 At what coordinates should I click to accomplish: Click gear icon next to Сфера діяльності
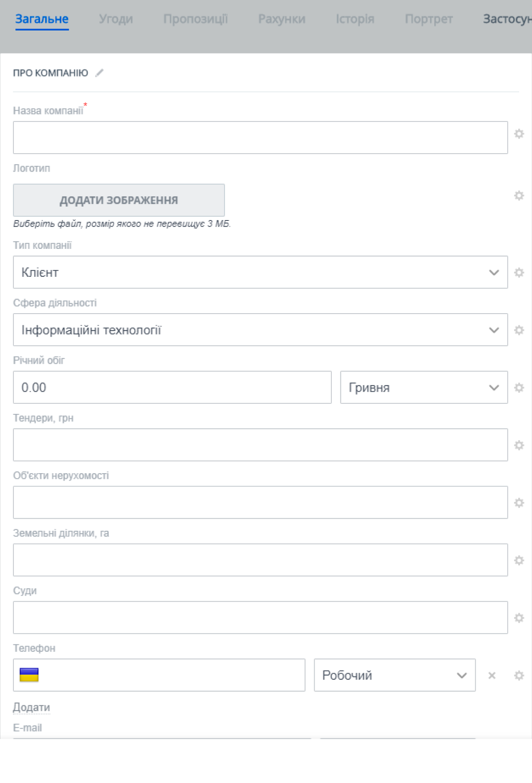pos(519,330)
